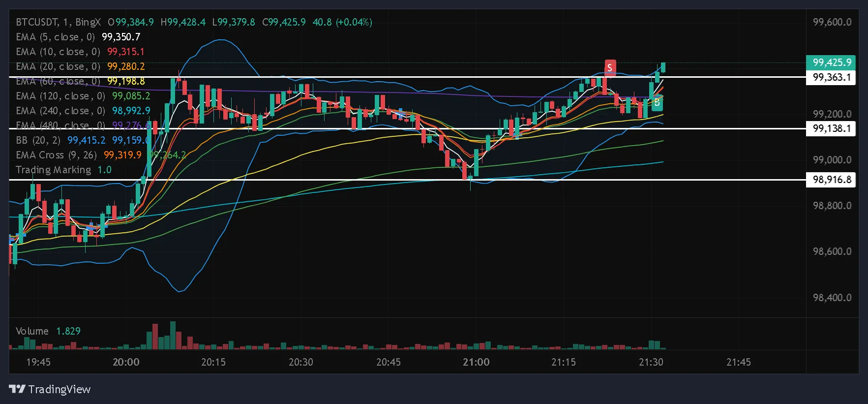Click the red S sell marker
868x404 pixels.
610,67
